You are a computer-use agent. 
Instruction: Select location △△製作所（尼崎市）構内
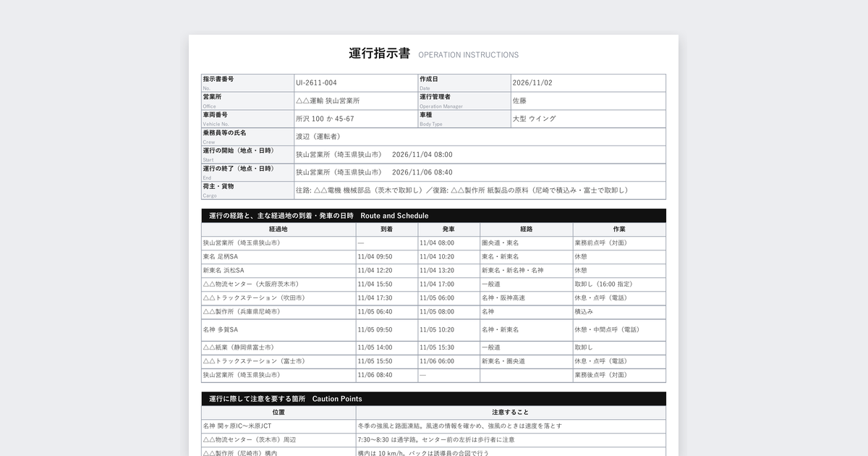[240, 453]
